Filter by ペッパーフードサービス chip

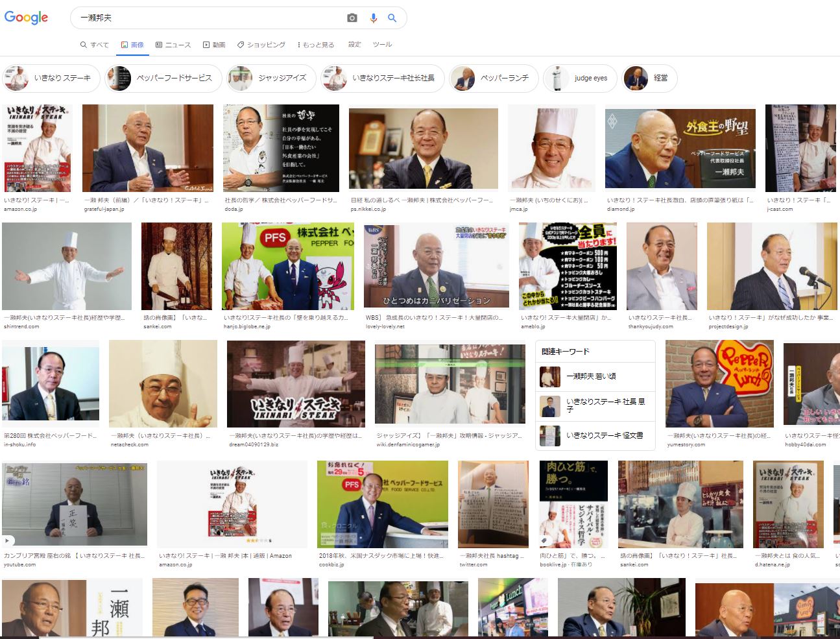point(163,78)
